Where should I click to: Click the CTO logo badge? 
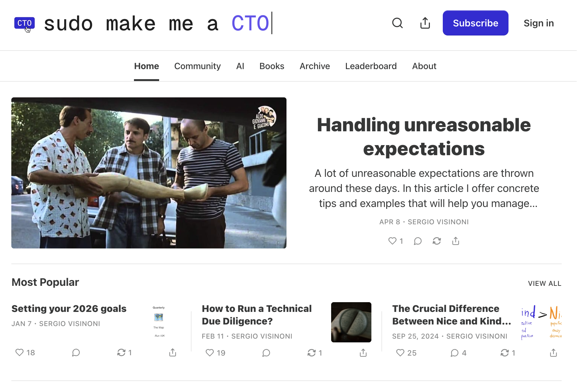tap(25, 23)
